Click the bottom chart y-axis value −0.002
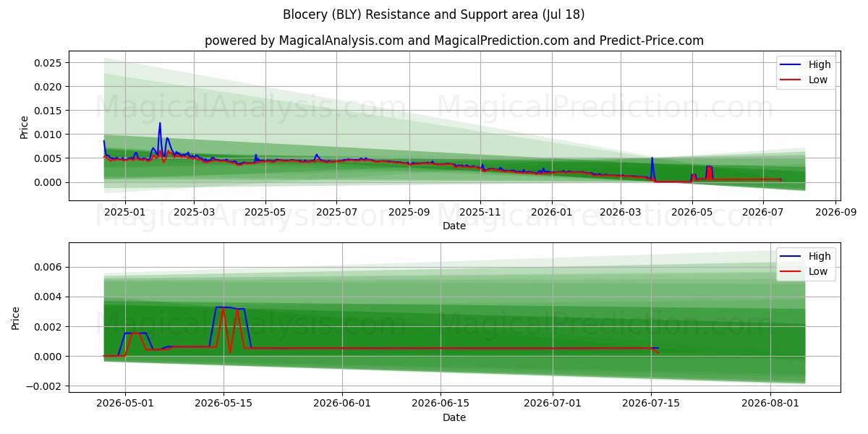 (43, 386)
